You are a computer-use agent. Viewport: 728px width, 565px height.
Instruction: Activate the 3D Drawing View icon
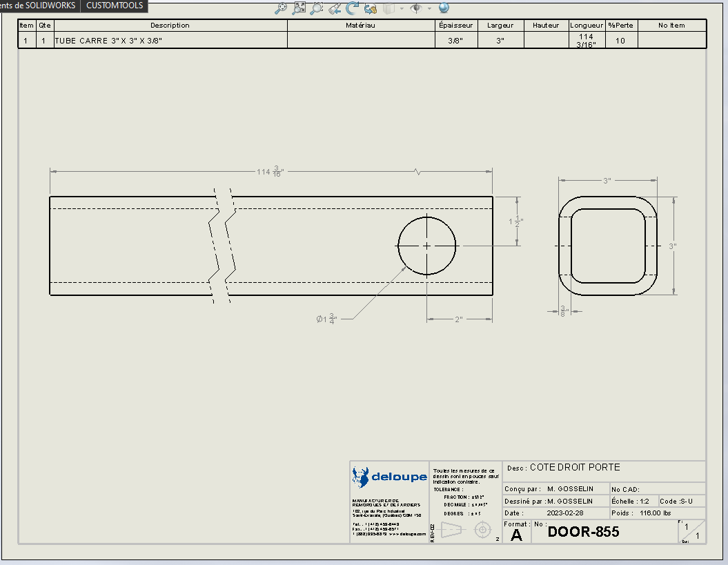coord(371,8)
